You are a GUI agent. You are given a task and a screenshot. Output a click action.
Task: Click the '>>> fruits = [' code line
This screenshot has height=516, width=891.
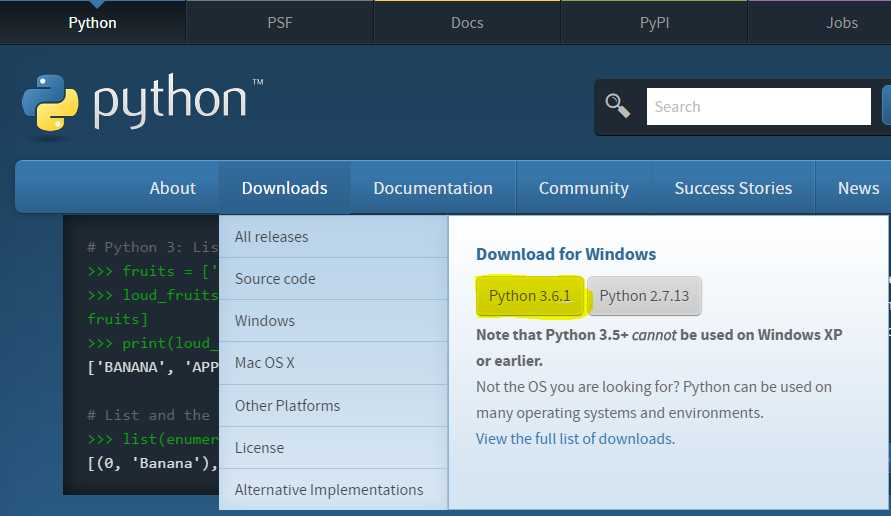153,271
